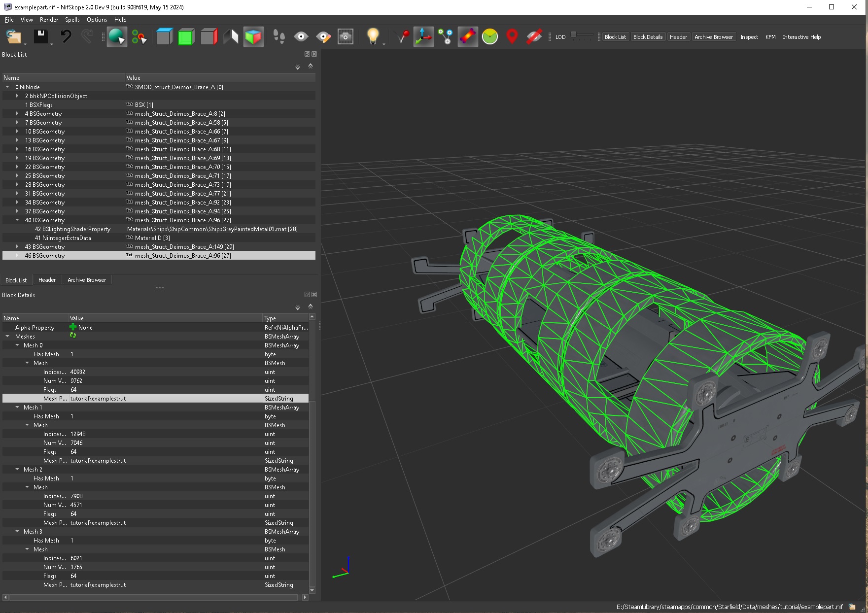Click the screenshot camera icon

pos(346,37)
